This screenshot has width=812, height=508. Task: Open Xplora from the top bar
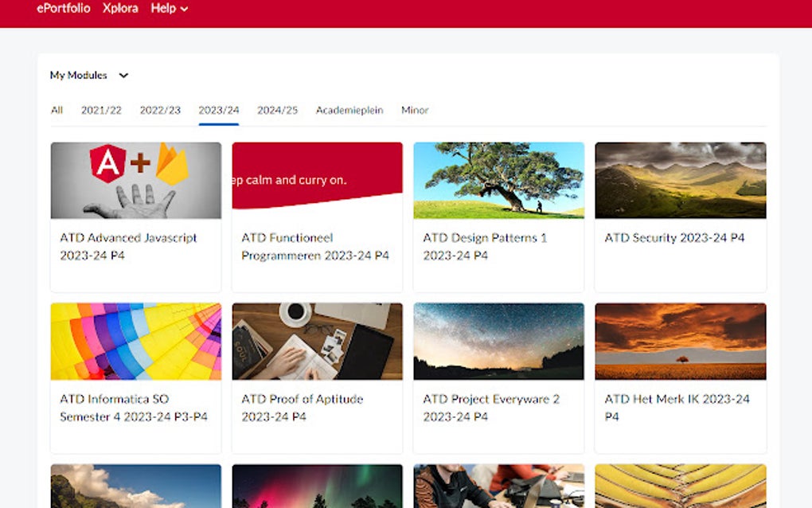119,9
